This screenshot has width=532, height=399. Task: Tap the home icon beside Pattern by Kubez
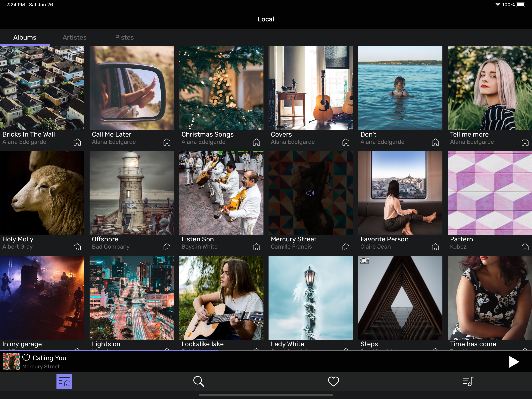tap(525, 247)
